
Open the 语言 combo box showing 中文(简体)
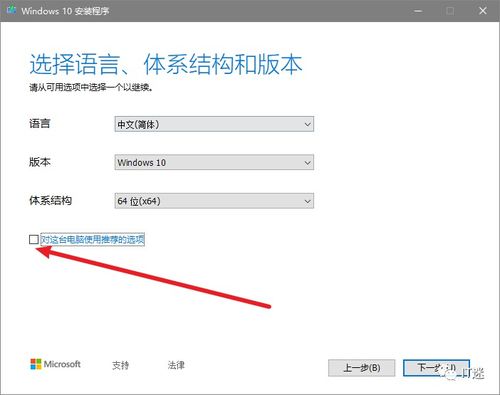pyautogui.click(x=214, y=124)
